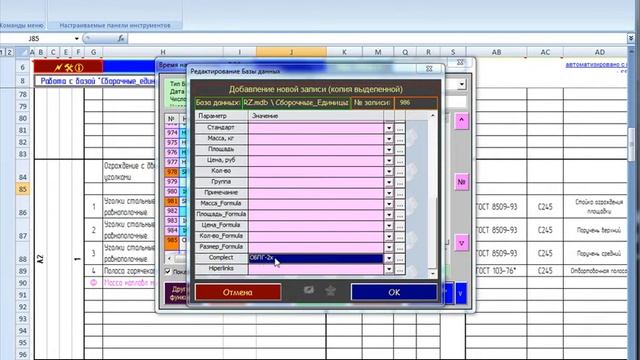Expand dropdown for Площадь value
Image resolution: width=640 pixels, height=360 pixels.
[x=389, y=149]
